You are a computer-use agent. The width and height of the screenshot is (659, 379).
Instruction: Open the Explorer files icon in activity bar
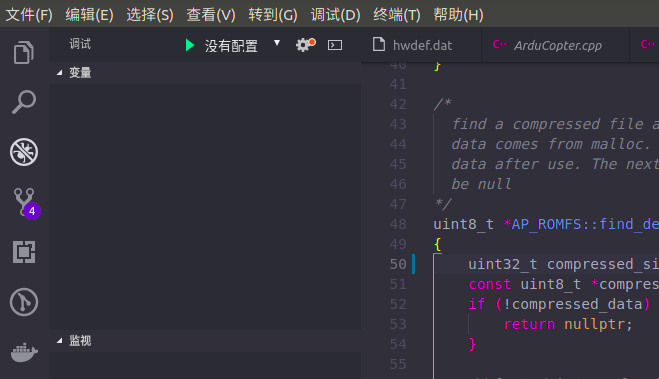[x=24, y=53]
